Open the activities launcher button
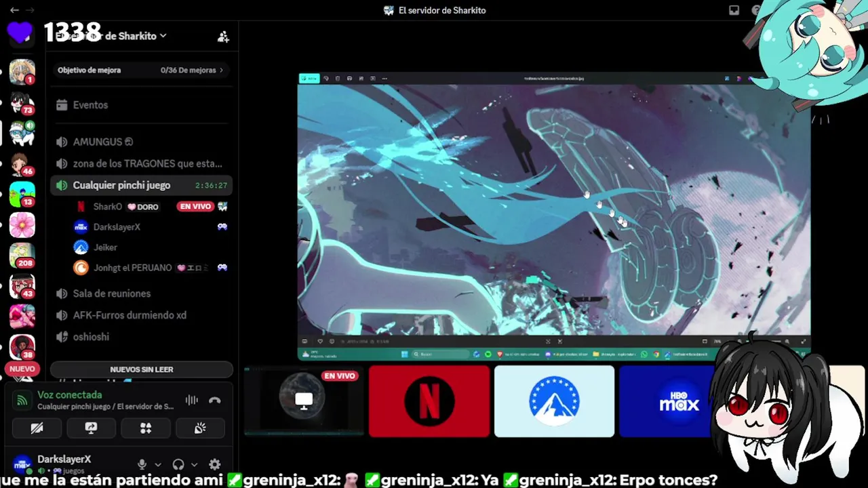 (x=145, y=428)
